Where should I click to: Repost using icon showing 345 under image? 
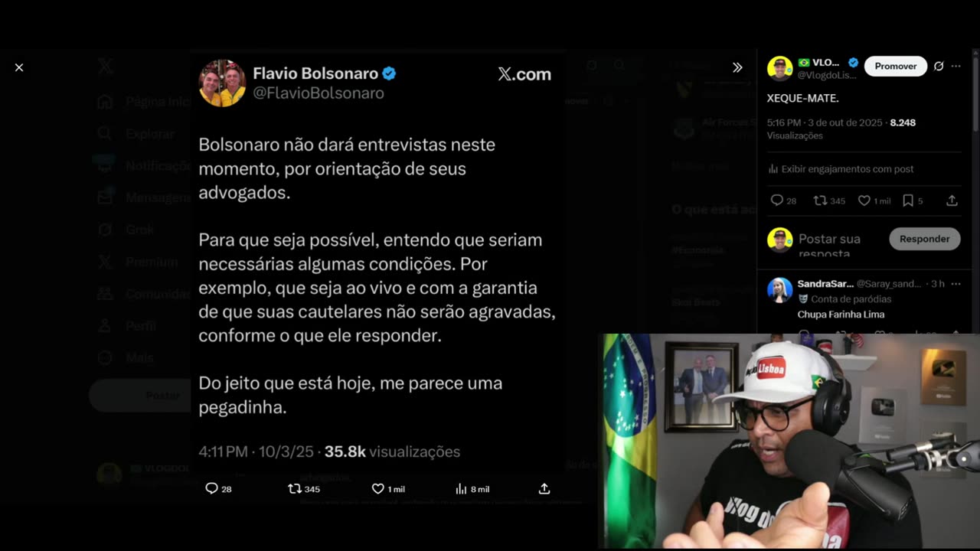(295, 488)
